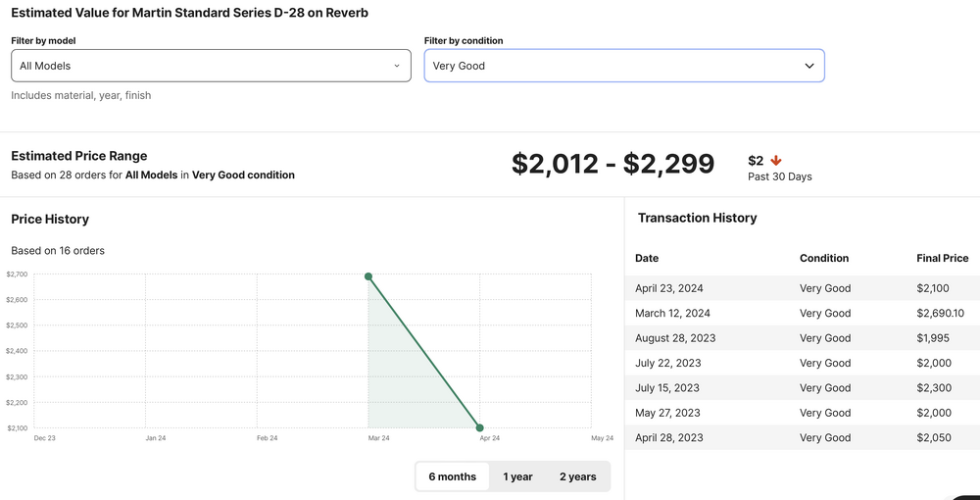
Task: Click the May 27, 2023 transaction row
Action: click(x=802, y=413)
